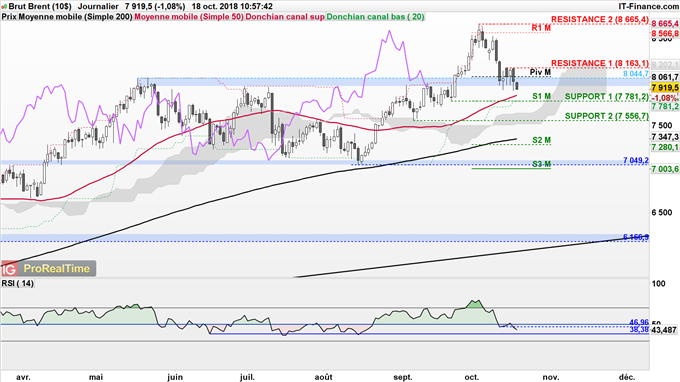Click the small icon before Brut Brent title
Image resolution: width=680 pixels, height=382 pixels.
click(x=4, y=7)
